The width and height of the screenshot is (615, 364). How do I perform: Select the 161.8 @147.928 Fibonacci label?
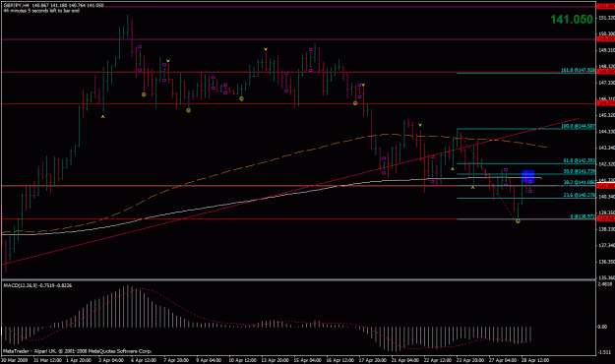click(x=579, y=70)
